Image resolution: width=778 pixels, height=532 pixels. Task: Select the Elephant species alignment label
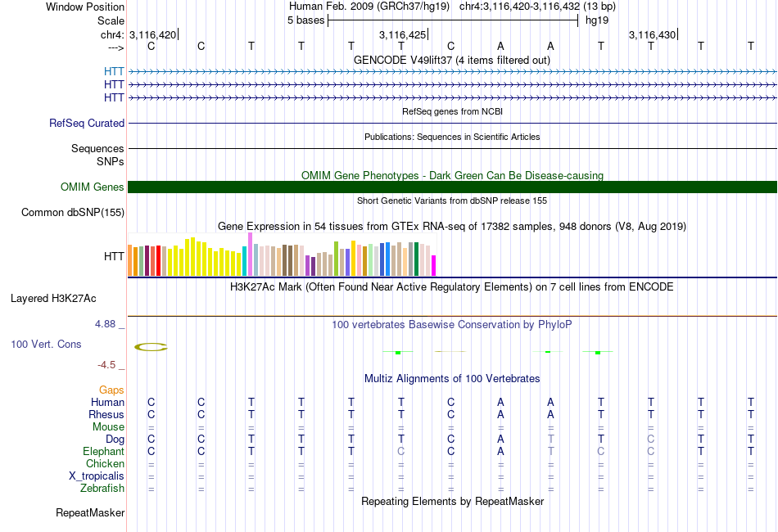click(x=103, y=451)
